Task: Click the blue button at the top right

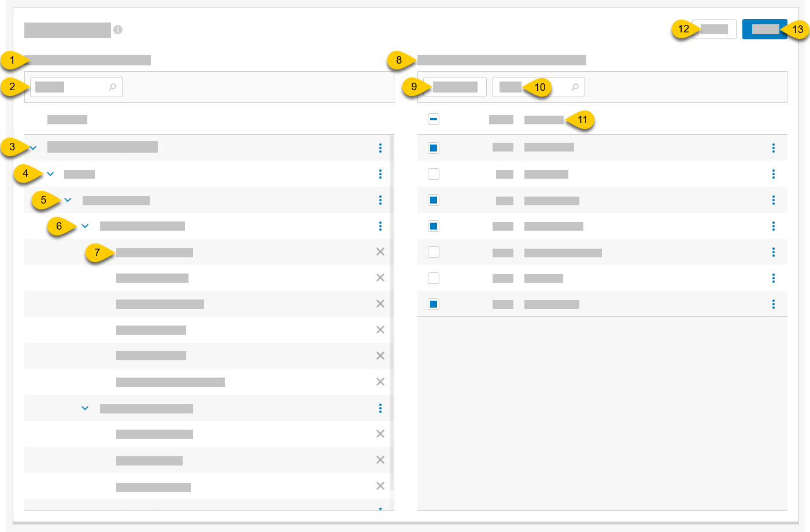Action: [x=764, y=29]
